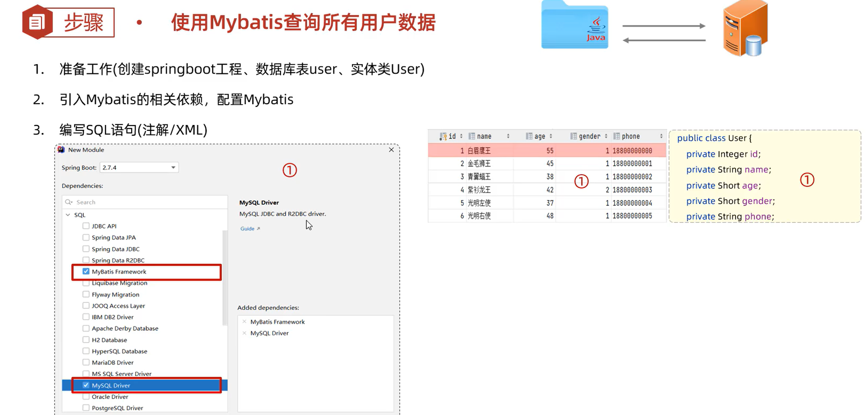Select the row with name 白眉鹰王
This screenshot has width=868, height=415.
pyautogui.click(x=547, y=151)
